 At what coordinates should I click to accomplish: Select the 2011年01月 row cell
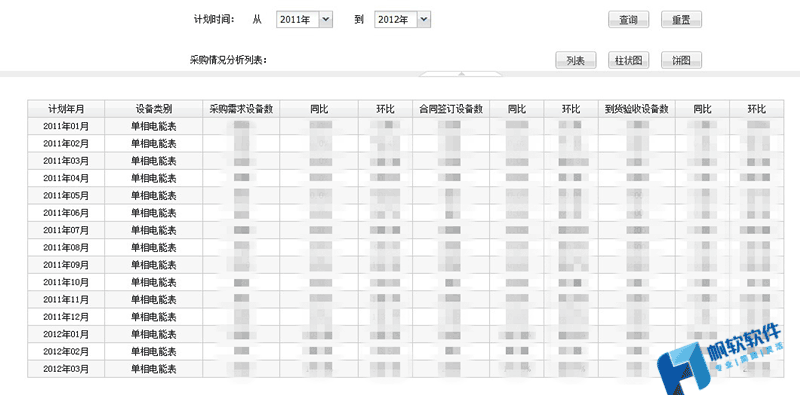(x=66, y=126)
